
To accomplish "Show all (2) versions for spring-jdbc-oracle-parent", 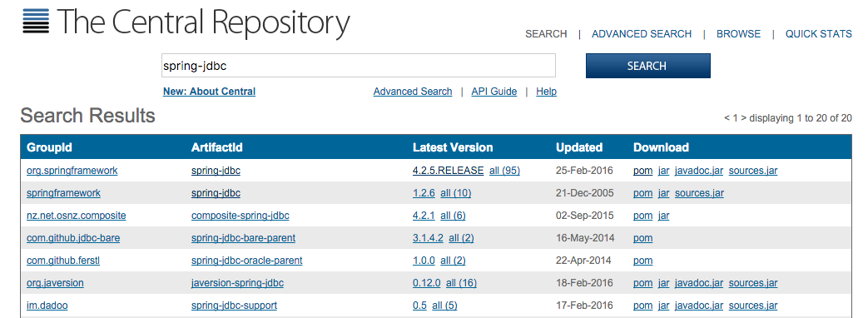I will (x=453, y=261).
